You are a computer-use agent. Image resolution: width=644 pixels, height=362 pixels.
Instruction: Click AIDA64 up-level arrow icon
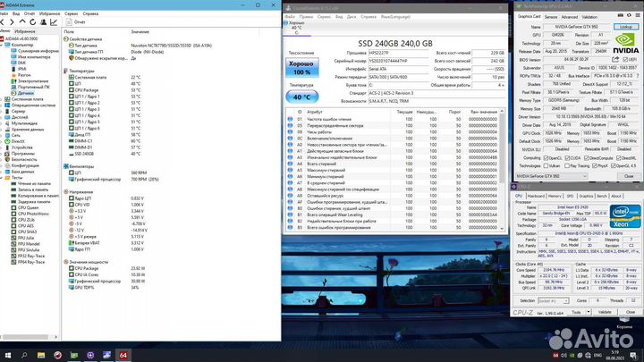(22, 21)
